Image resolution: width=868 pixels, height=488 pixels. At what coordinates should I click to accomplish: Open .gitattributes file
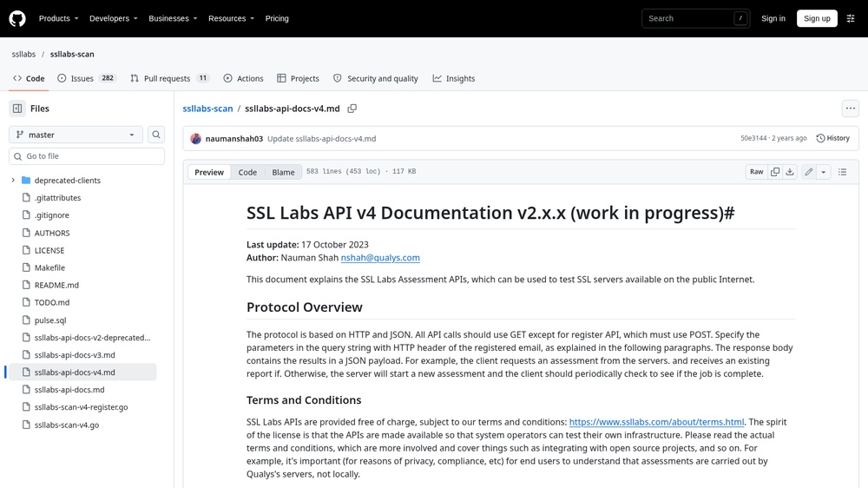57,198
